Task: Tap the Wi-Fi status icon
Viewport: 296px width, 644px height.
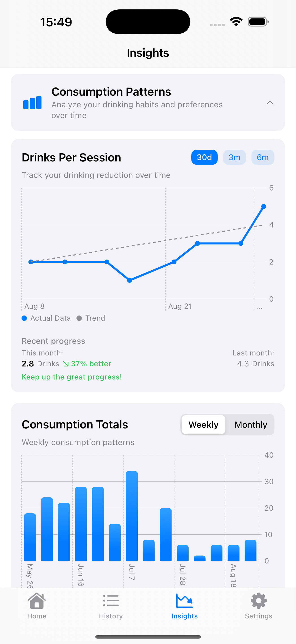Action: click(236, 22)
